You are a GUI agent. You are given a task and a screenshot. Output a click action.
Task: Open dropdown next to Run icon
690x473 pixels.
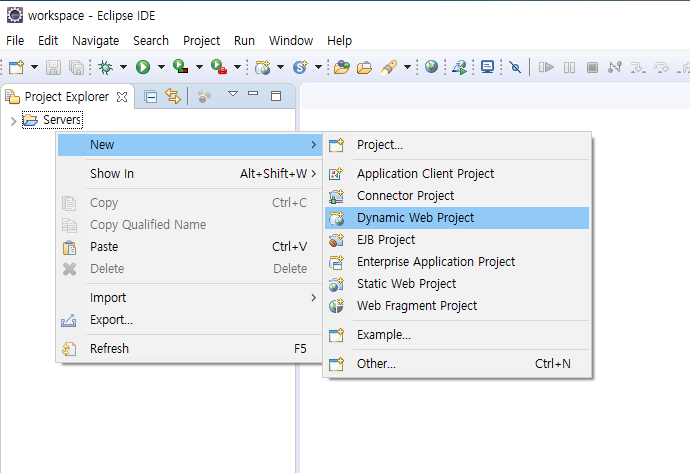click(x=161, y=67)
